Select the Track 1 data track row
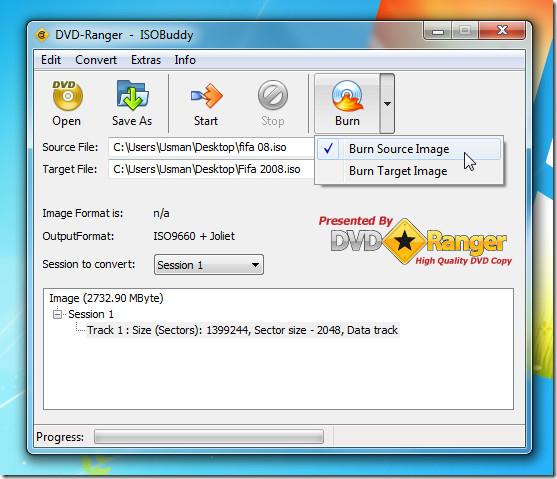 242,330
